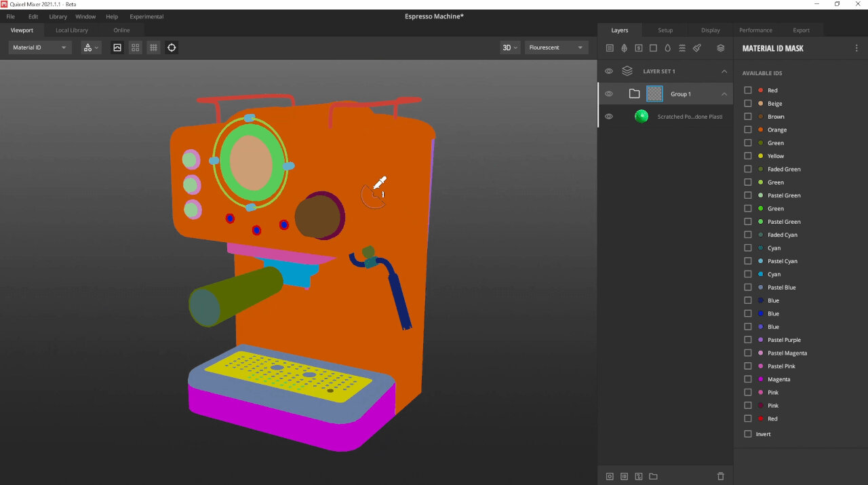Click the noise pattern layer icon

(x=682, y=47)
